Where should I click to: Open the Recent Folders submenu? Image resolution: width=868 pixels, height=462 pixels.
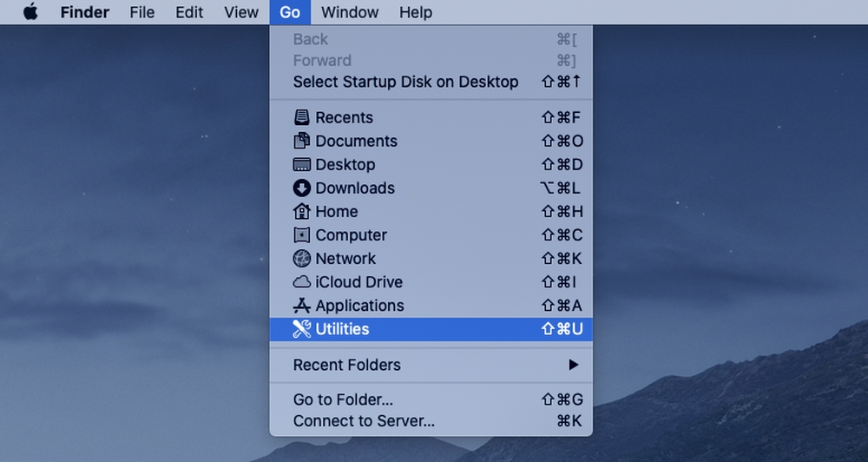pos(431,365)
